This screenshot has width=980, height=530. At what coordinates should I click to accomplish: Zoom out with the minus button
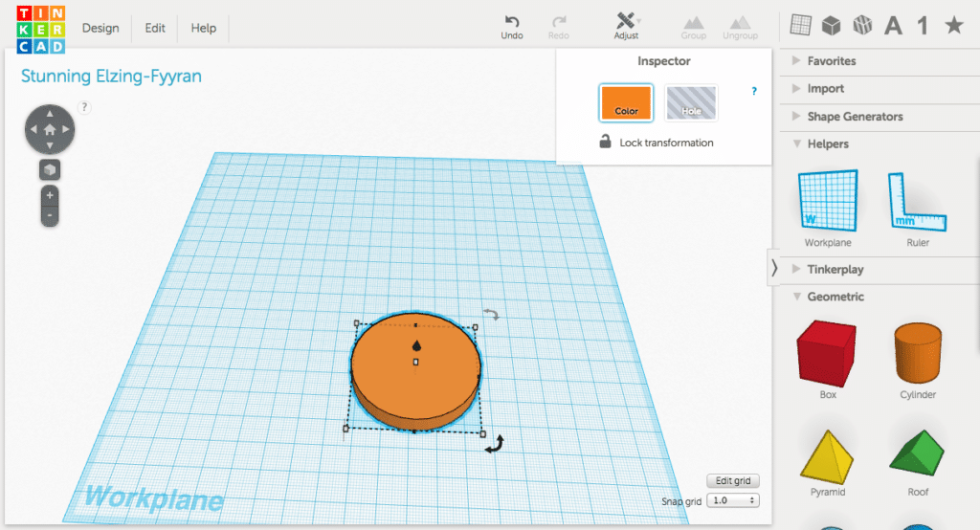point(50,215)
